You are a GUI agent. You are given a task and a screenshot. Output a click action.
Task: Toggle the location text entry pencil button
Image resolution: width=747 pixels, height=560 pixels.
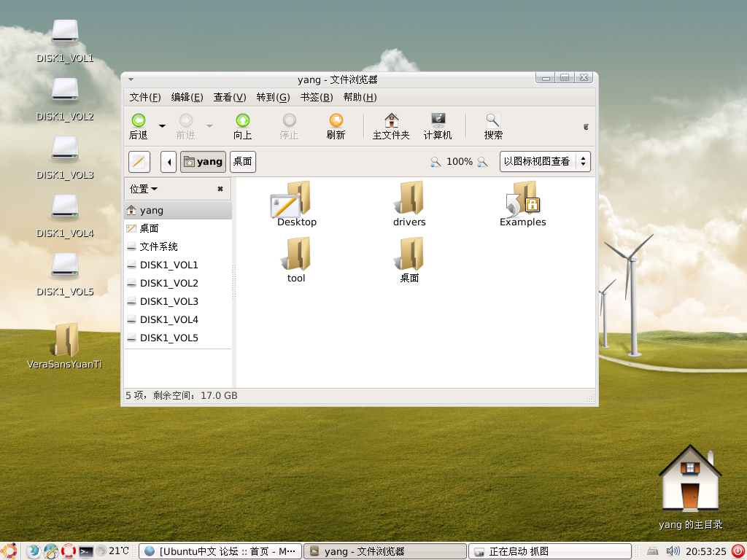point(139,162)
